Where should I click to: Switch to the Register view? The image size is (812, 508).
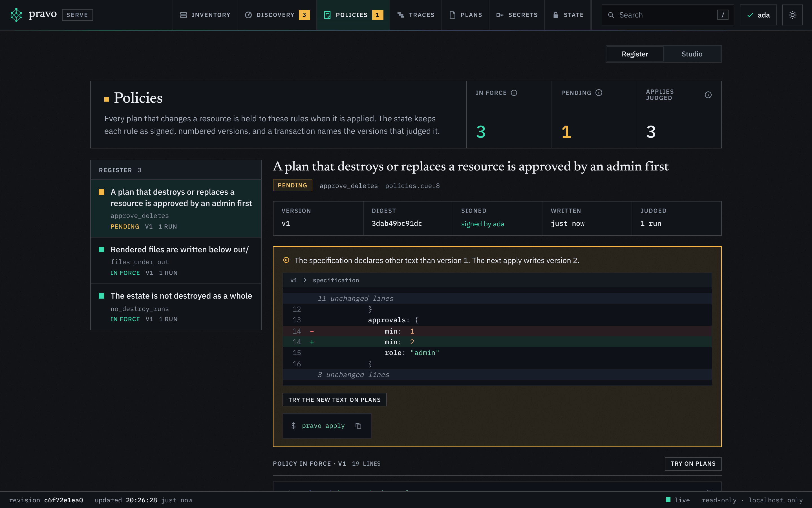pyautogui.click(x=635, y=54)
